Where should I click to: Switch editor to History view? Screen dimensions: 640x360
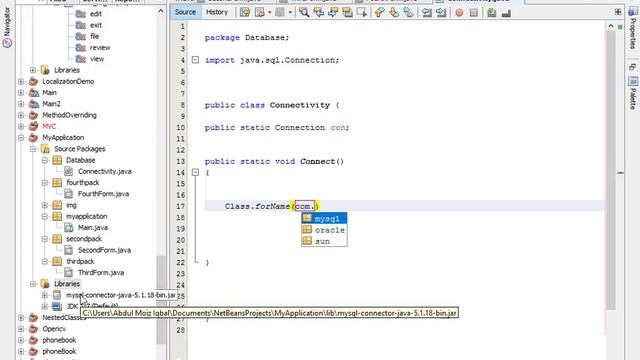tap(217, 12)
